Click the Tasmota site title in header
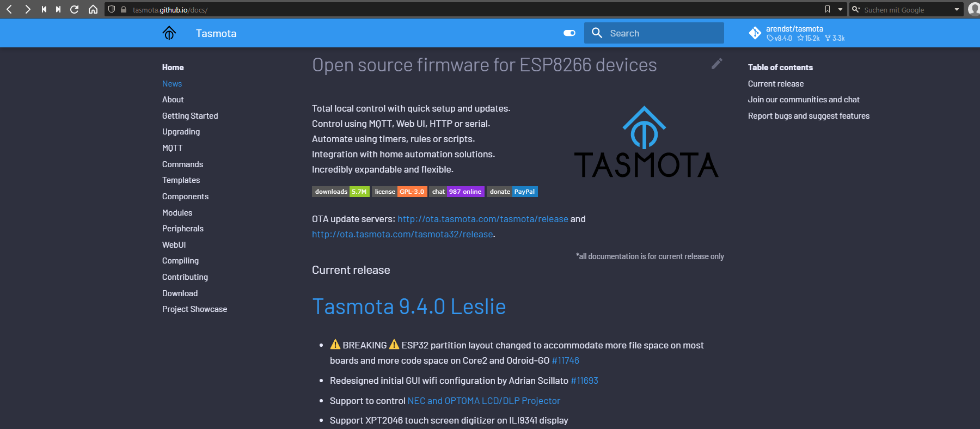This screenshot has height=429, width=980. [216, 33]
